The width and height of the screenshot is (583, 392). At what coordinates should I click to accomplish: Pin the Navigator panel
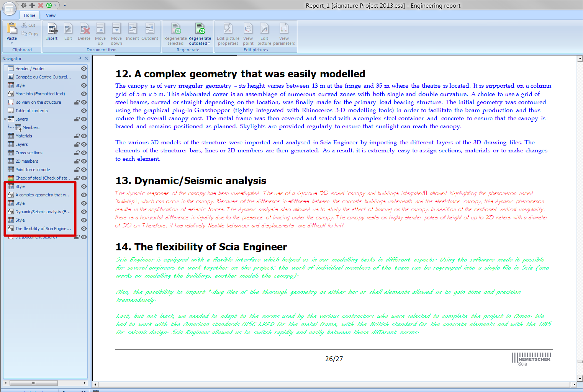click(80, 59)
